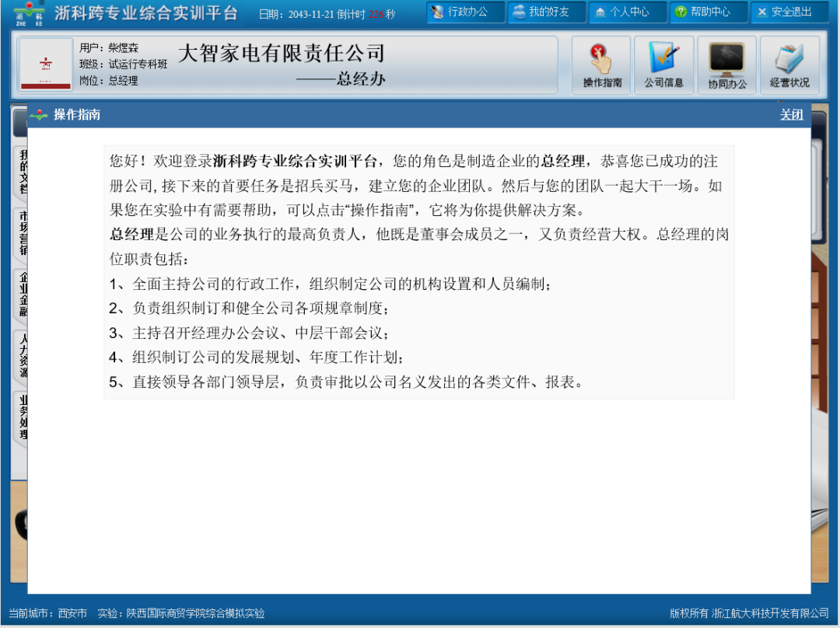Close the 操作指南 dialog via 关闭
Image resolution: width=840 pixels, height=628 pixels.
tap(791, 114)
